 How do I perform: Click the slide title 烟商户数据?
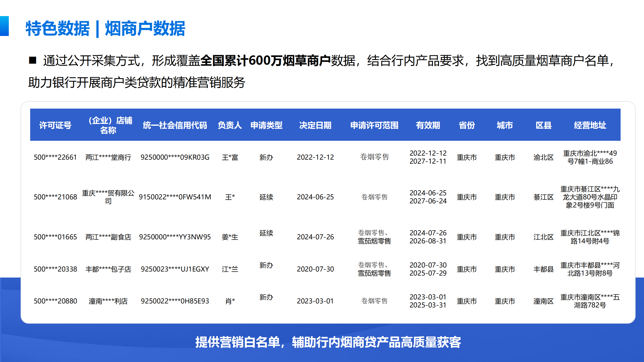click(145, 29)
